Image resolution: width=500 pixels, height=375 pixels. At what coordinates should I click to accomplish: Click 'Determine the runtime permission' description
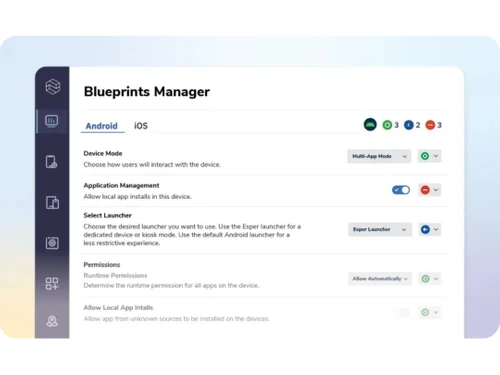[x=171, y=286]
